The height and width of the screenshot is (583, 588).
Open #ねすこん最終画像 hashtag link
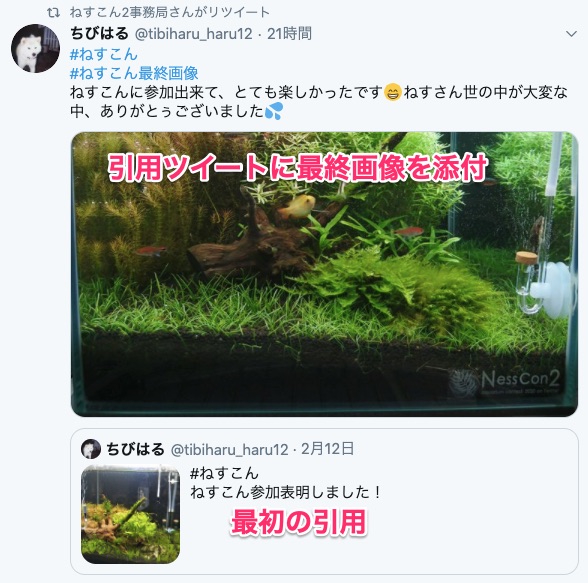pos(134,73)
